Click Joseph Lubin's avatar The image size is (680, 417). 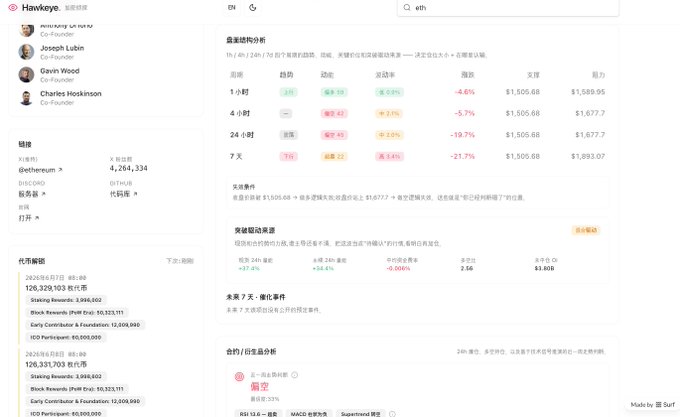(x=26, y=52)
